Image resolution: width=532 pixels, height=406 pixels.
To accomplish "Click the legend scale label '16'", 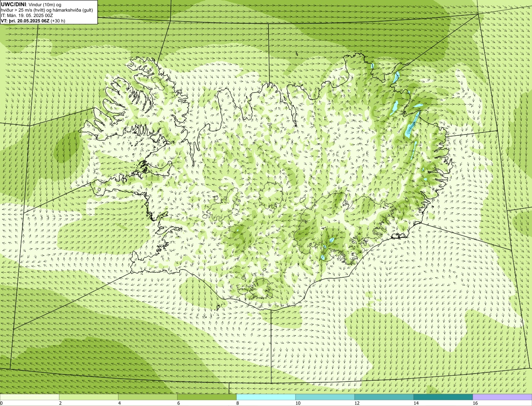I will tap(475, 403).
